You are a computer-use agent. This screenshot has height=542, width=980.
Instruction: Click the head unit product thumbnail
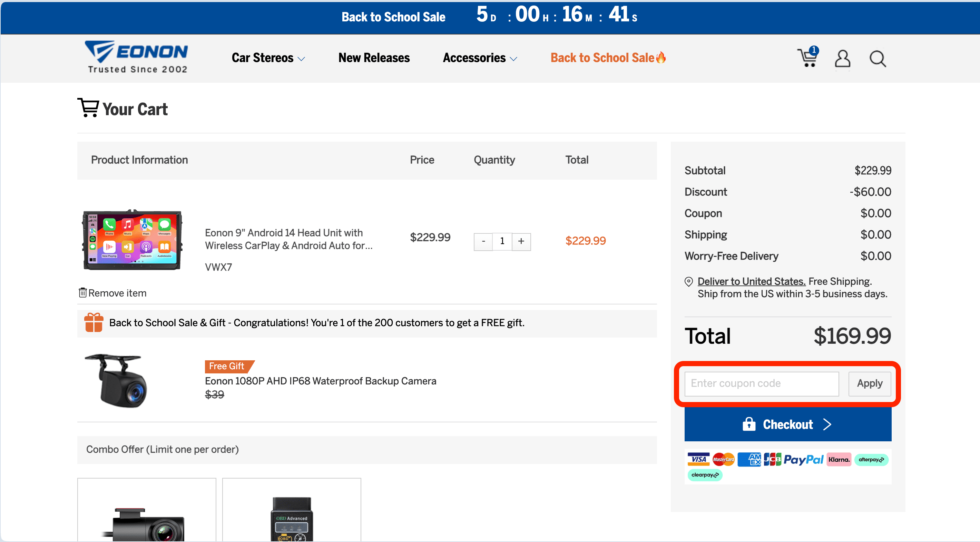[132, 240]
